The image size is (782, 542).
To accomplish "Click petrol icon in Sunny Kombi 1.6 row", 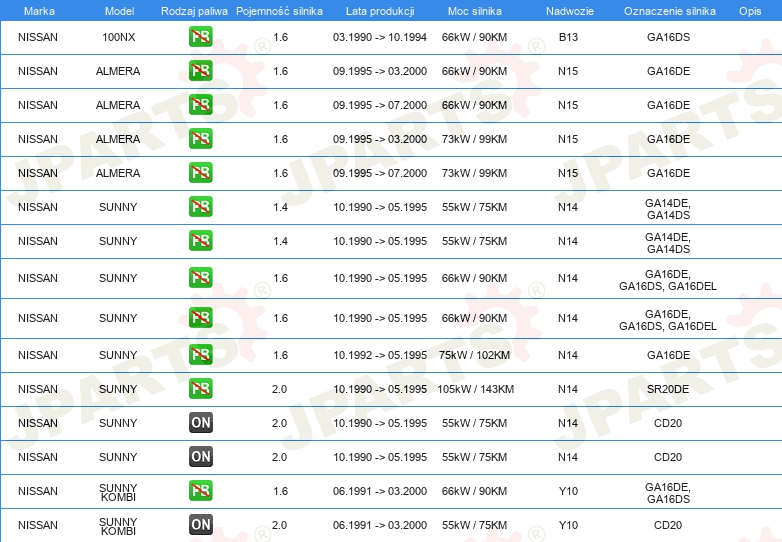I will 200,491.
